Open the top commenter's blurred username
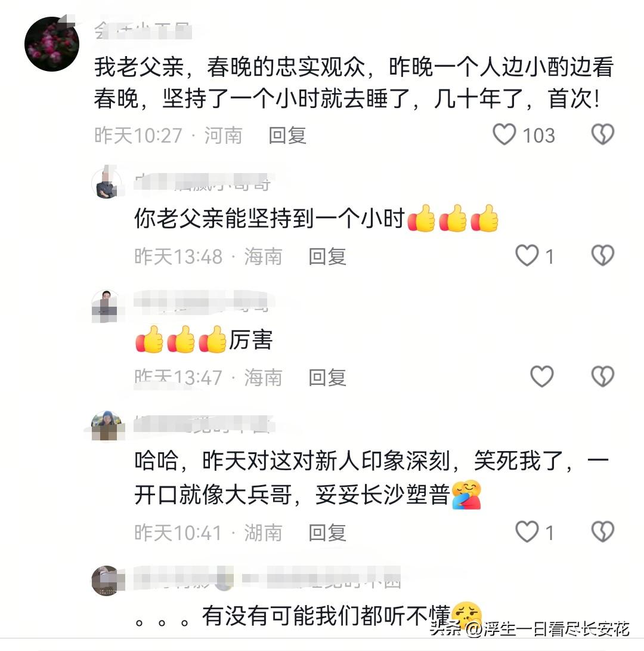The height and width of the screenshot is (651, 644). [x=143, y=30]
